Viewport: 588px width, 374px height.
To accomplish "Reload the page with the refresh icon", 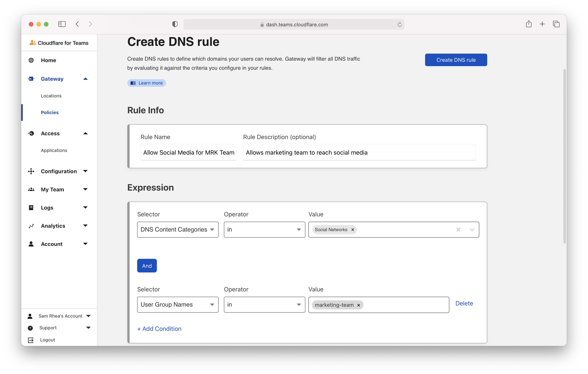I will (x=400, y=24).
